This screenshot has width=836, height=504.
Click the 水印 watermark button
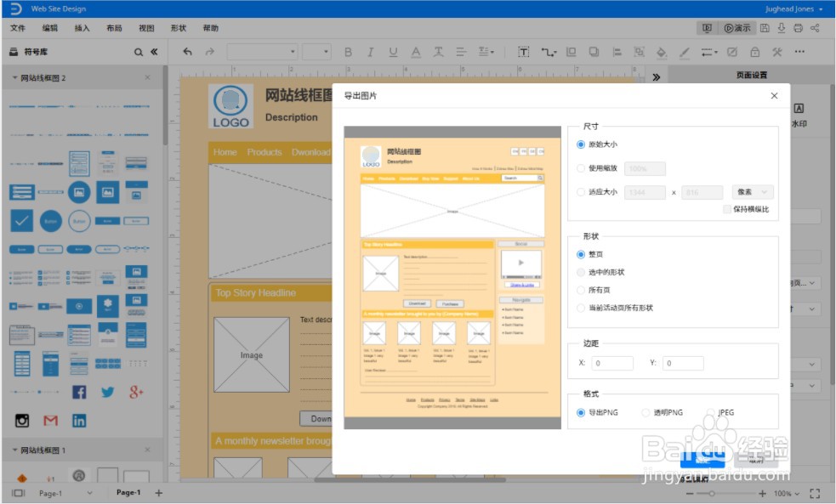799,115
